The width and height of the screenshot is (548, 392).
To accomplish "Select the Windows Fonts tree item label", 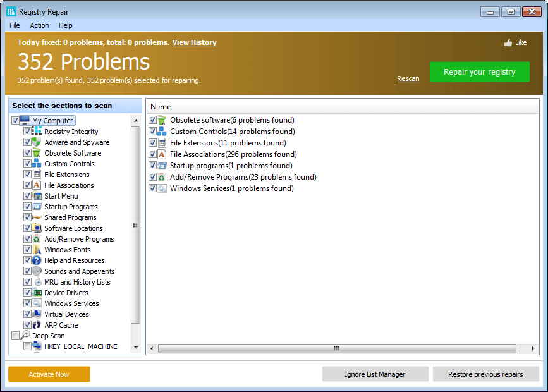I will click(68, 250).
